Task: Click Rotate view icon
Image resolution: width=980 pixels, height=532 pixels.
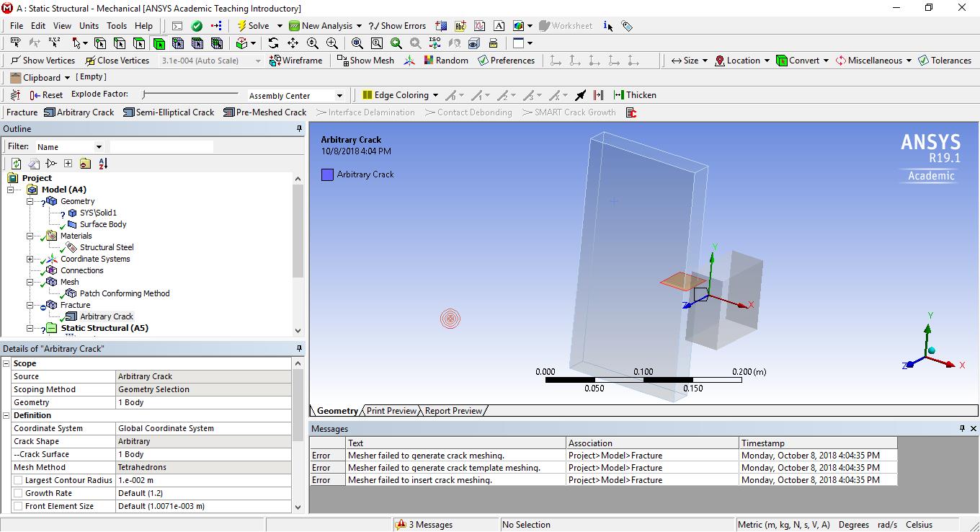Action: 273,43
